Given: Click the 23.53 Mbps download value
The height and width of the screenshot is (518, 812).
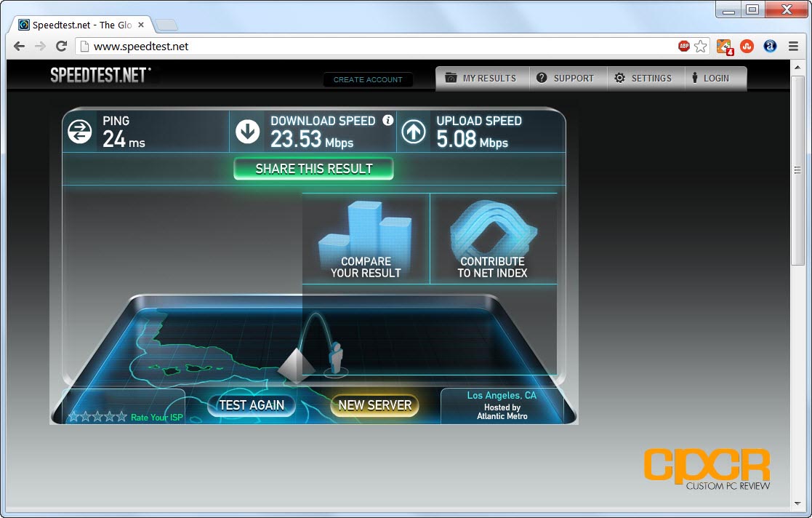Looking at the screenshot, I should [312, 139].
